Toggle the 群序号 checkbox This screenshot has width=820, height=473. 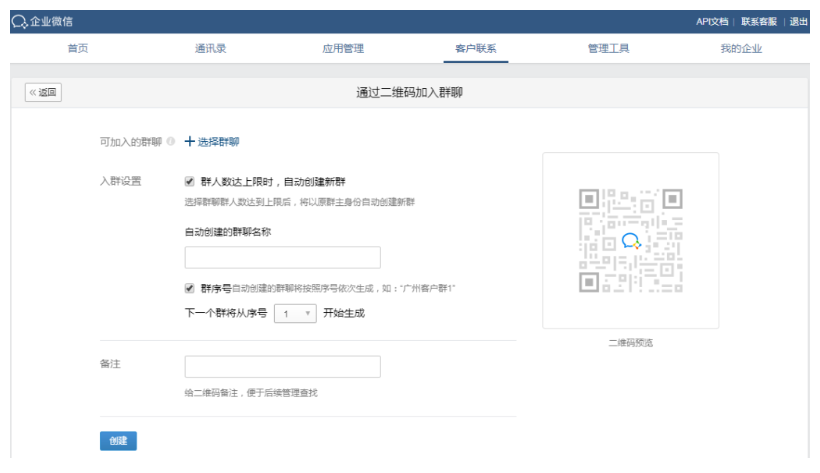point(189,288)
